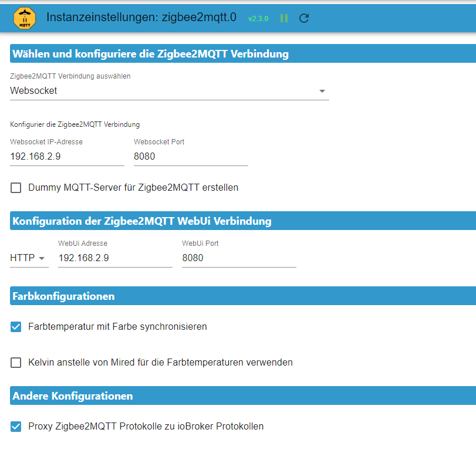This screenshot has height=453, width=476.
Task: Pause the zigbee2mqtt.0 instance
Action: (x=284, y=18)
